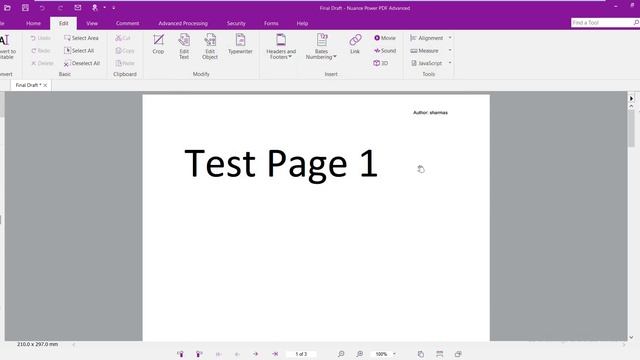Click the vertical scrollbar down arrow
Image resolution: width=640 pixels, height=360 pixels.
pyautogui.click(x=631, y=337)
